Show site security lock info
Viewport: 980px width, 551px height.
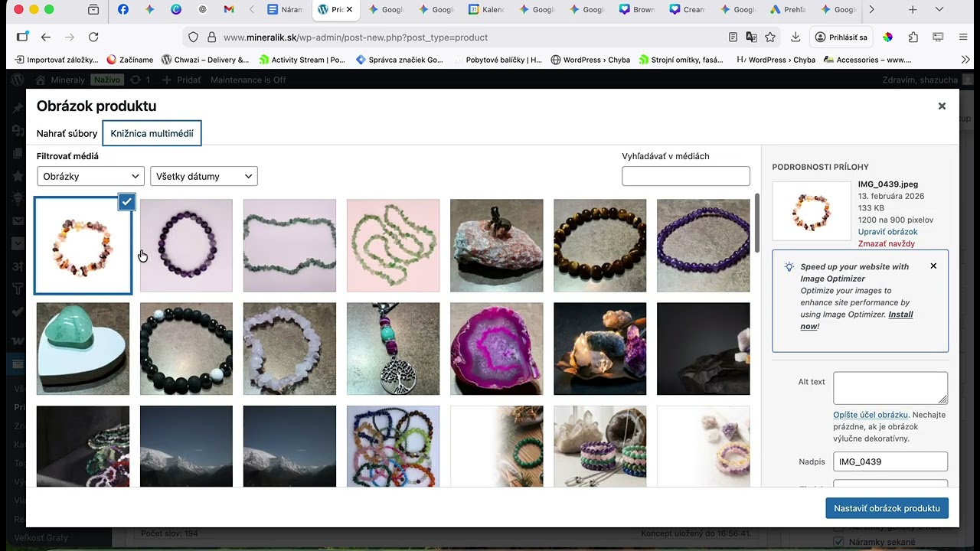pyautogui.click(x=211, y=37)
